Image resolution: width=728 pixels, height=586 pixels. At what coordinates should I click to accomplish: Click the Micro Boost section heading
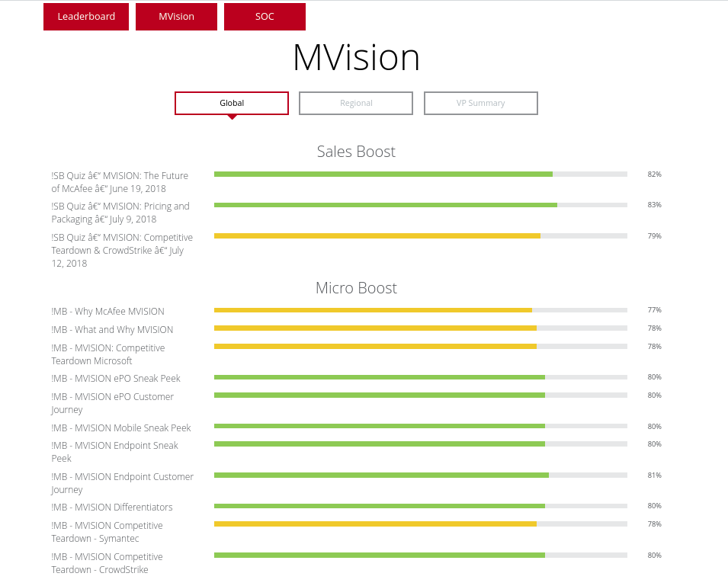point(356,288)
